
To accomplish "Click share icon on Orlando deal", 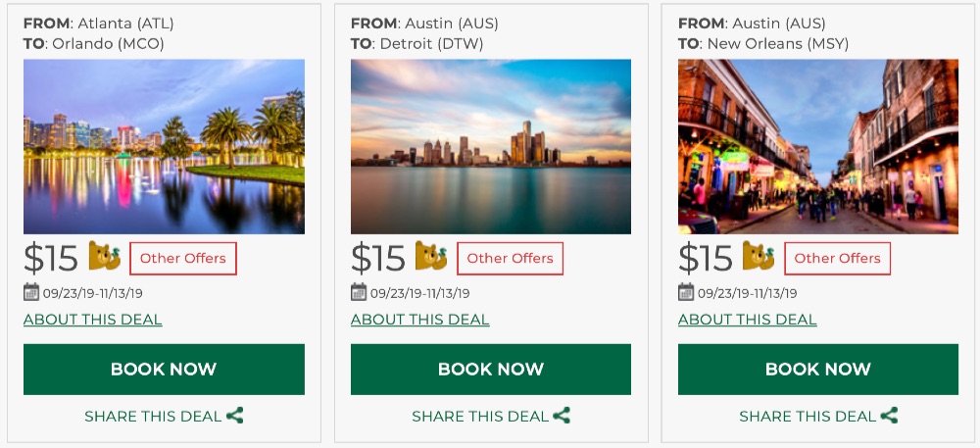I will [235, 416].
